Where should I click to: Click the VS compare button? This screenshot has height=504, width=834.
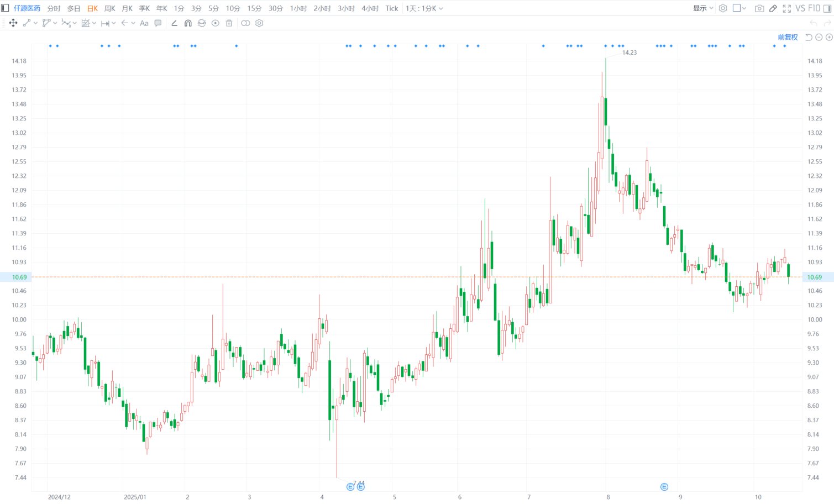tap(800, 8)
